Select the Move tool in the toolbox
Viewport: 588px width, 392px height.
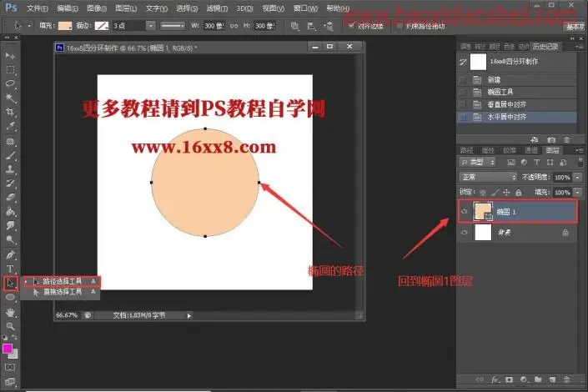10,56
